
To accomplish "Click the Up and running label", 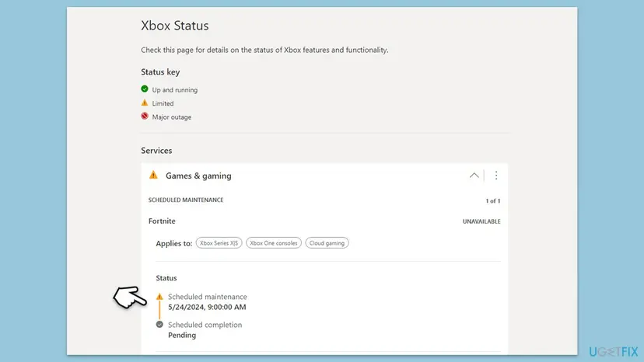I will (174, 90).
